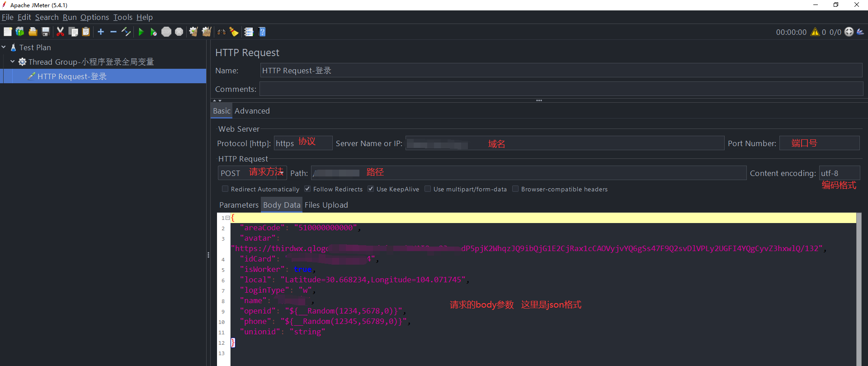The height and width of the screenshot is (366, 868).
Task: Check Browser-compatible headers
Action: 515,189
